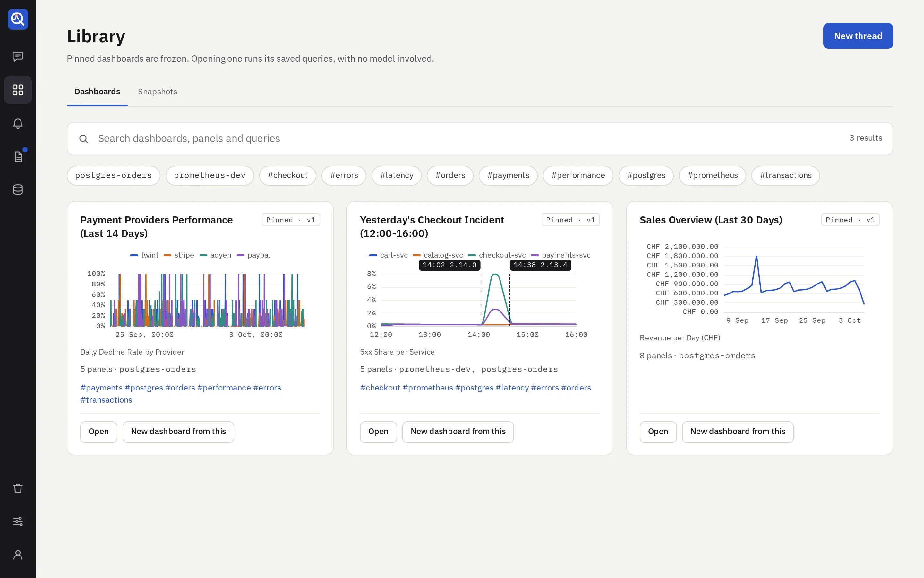The height and width of the screenshot is (578, 924).
Task: Open the Sales Overview dashboard
Action: tap(658, 432)
